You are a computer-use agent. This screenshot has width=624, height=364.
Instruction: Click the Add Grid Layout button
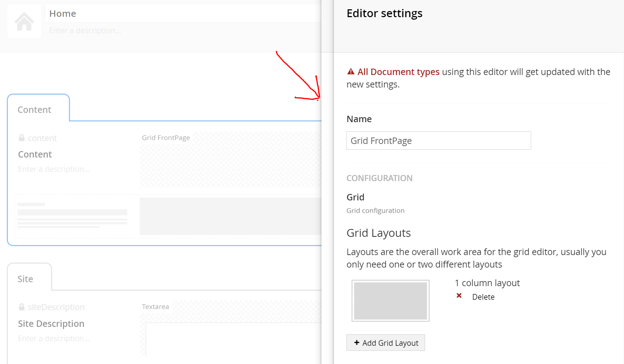386,343
